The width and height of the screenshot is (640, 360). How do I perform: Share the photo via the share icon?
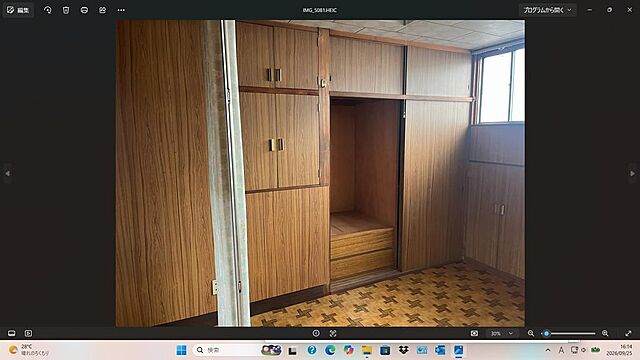point(102,10)
